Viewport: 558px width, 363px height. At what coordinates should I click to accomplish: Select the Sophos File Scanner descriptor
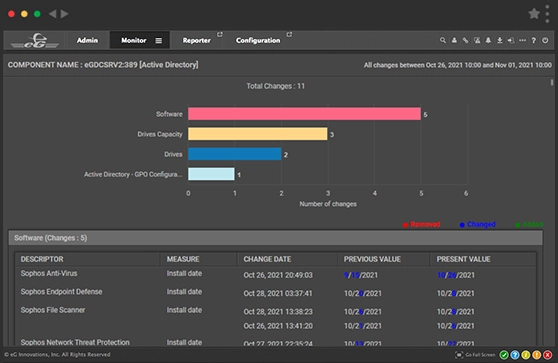pyautogui.click(x=53, y=310)
